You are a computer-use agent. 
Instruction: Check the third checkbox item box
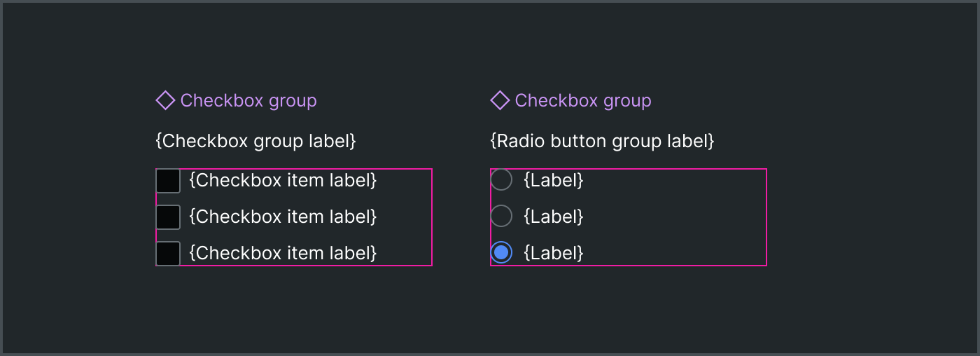pos(168,254)
